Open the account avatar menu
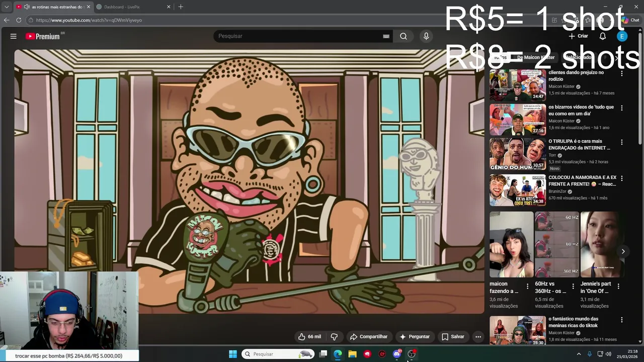 (x=622, y=36)
